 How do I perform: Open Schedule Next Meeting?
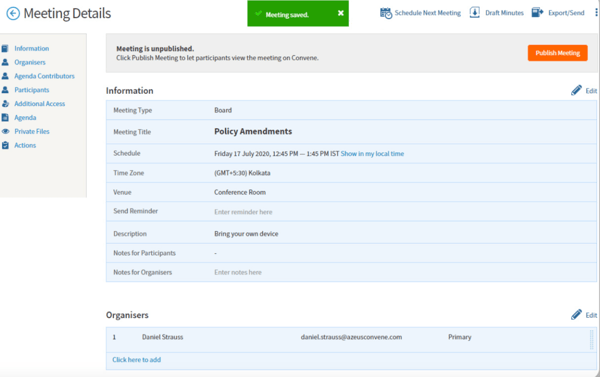427,13
